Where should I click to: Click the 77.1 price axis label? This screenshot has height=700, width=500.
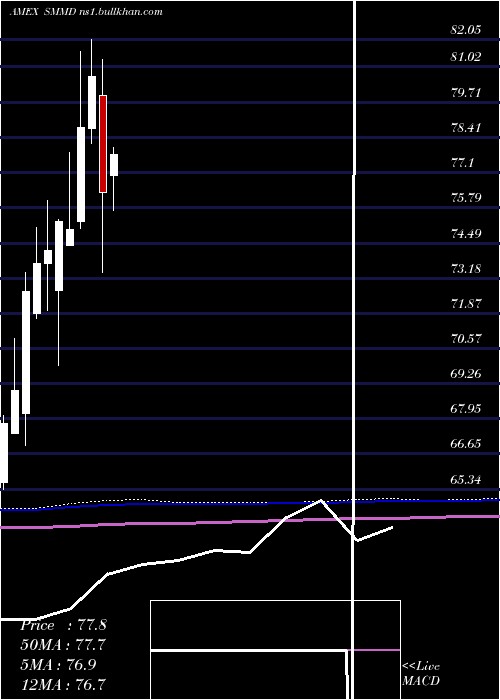click(462, 163)
